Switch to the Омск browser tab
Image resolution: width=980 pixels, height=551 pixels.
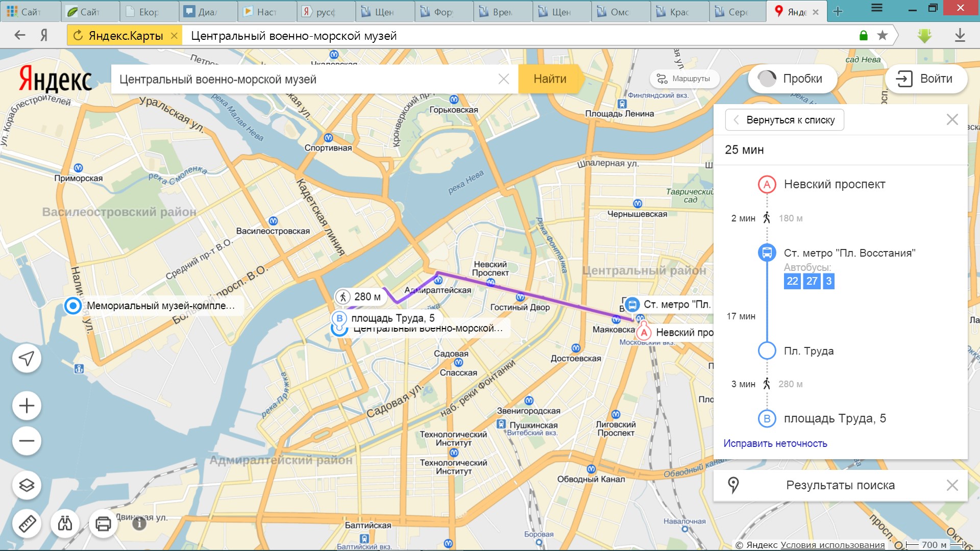[620, 11]
